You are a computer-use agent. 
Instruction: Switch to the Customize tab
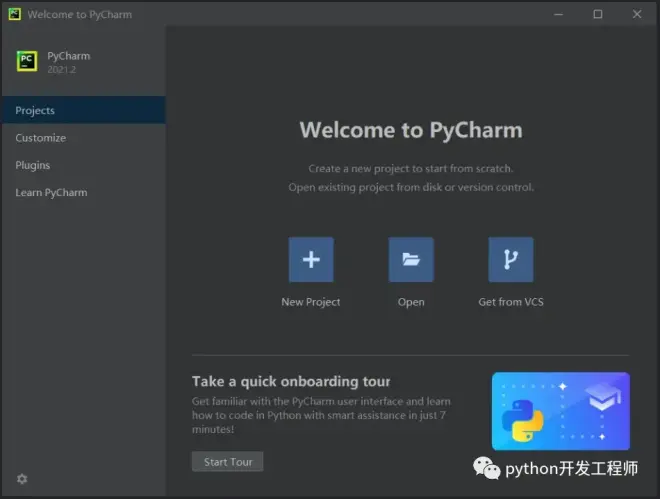pyautogui.click(x=84, y=138)
